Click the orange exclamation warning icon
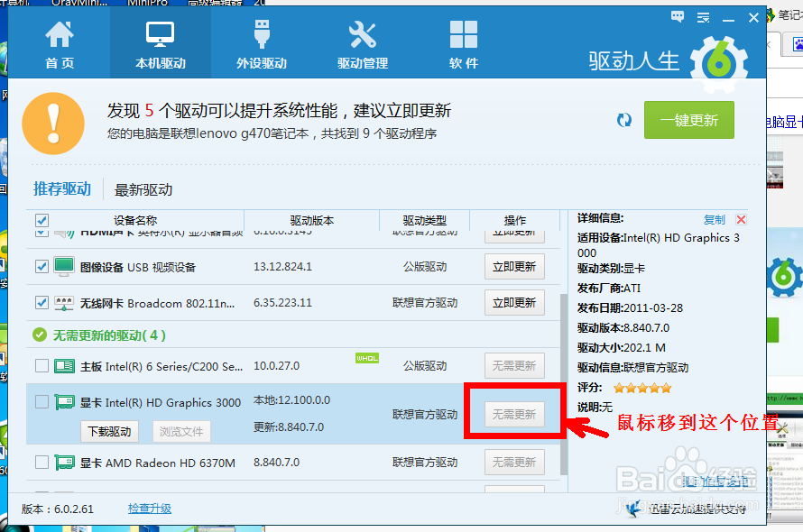Image resolution: width=803 pixels, height=532 pixels. click(x=53, y=124)
